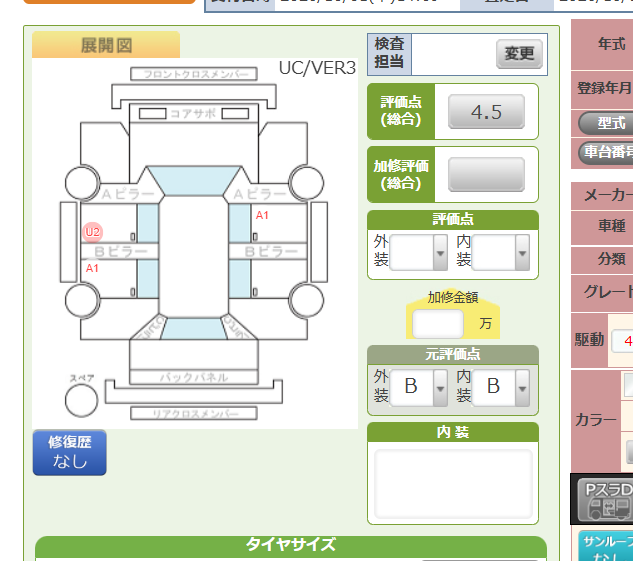Click the right Bピラー on diagram
Viewport: 633px width, 561px height.
point(268,251)
